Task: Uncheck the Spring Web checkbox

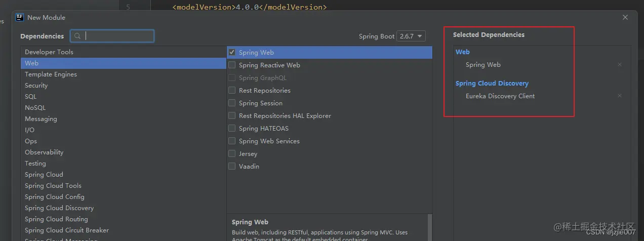Action: point(232,52)
